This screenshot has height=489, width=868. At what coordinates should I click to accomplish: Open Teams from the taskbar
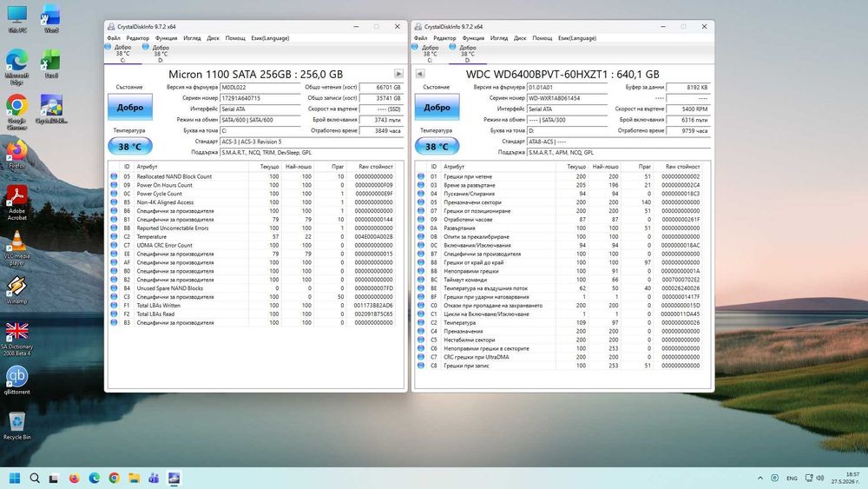tap(154, 478)
